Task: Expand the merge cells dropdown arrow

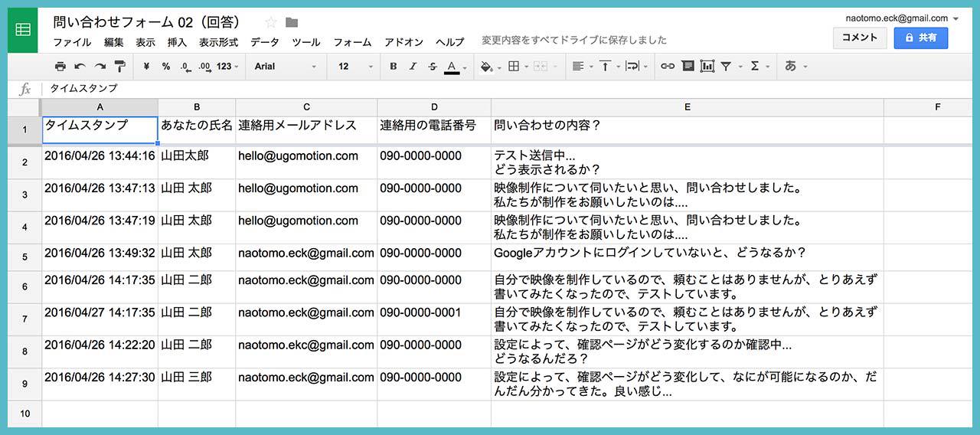Action: coord(555,67)
